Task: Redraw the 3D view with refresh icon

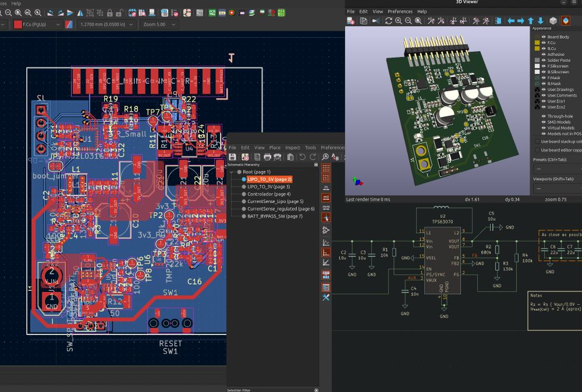Action: coord(389,21)
